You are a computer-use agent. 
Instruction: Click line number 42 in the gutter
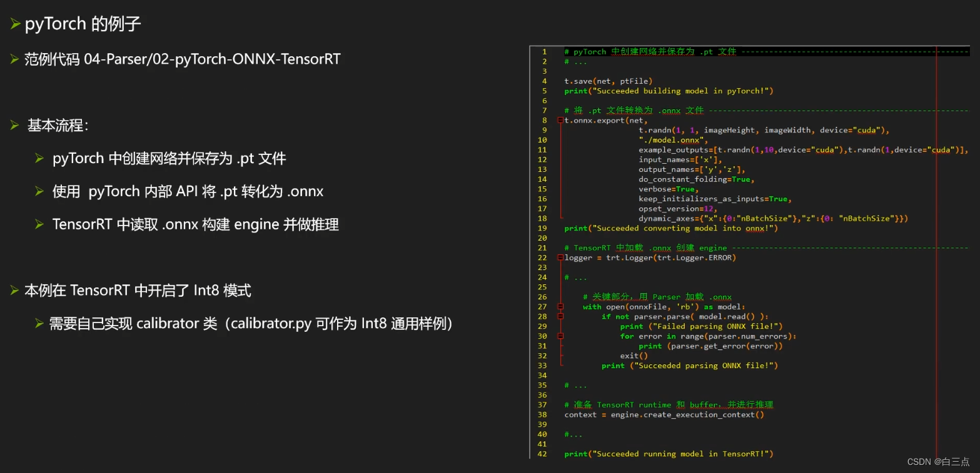click(542, 454)
